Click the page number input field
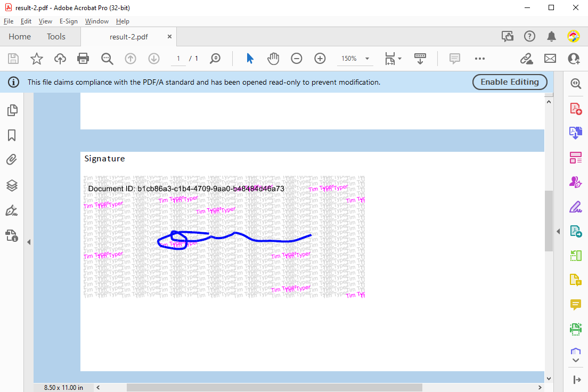588x392 pixels. pos(178,59)
